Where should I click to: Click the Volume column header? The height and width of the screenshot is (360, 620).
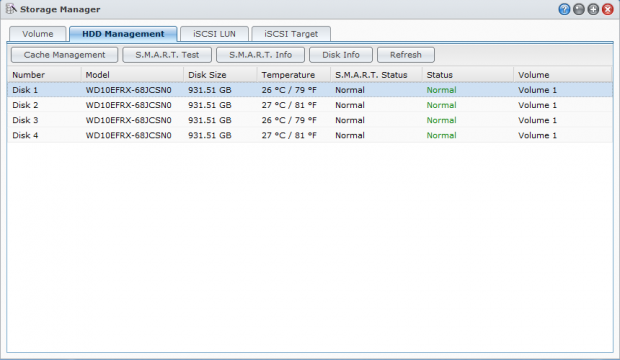(563, 75)
